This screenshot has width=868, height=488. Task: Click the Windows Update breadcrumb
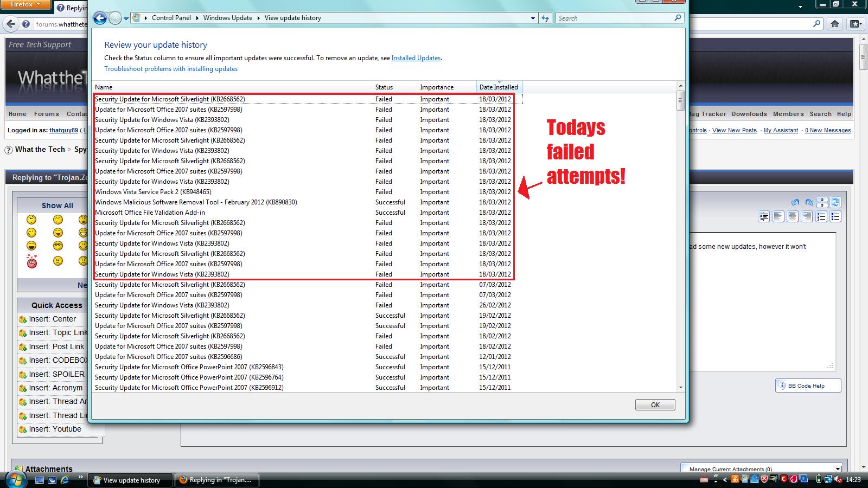228,18
